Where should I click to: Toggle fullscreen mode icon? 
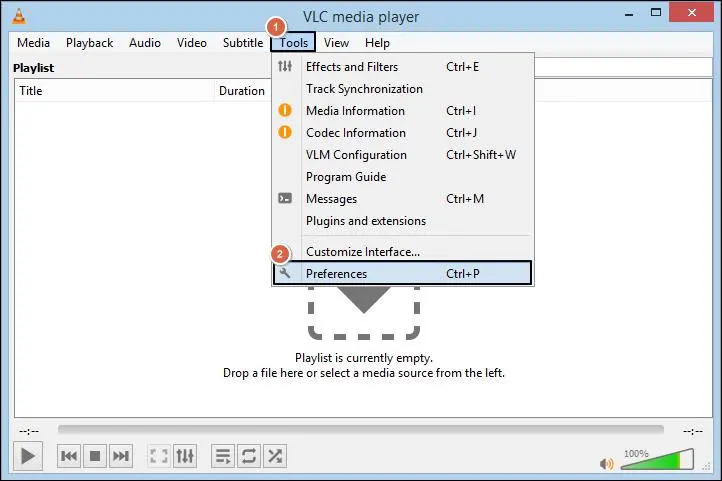(x=159, y=456)
